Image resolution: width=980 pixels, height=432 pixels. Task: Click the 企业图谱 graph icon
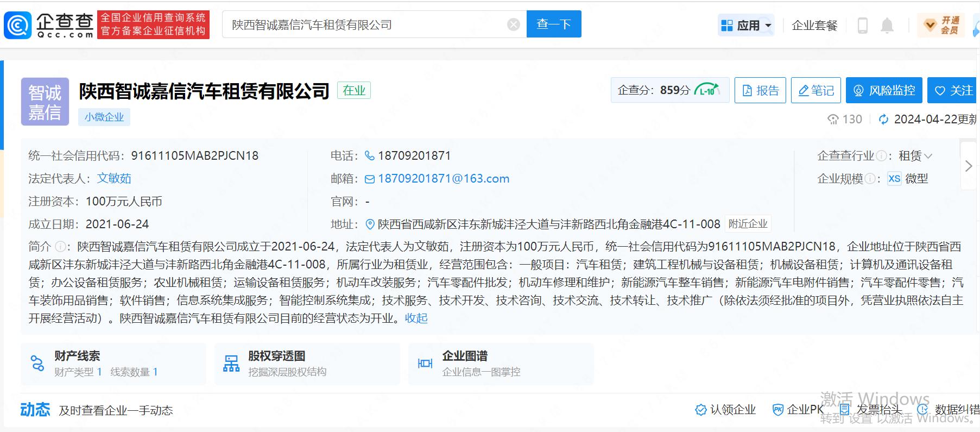pos(425,364)
